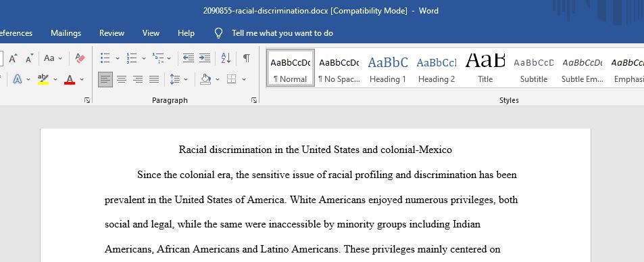Click the Tell me lightbulb icon

pyautogui.click(x=218, y=33)
